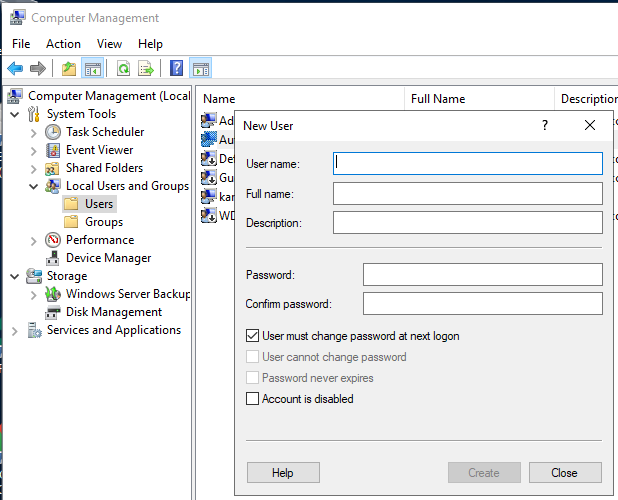Viewport: 618px width, 500px height.
Task: Click the Help button in New User dialog
Action: [283, 473]
